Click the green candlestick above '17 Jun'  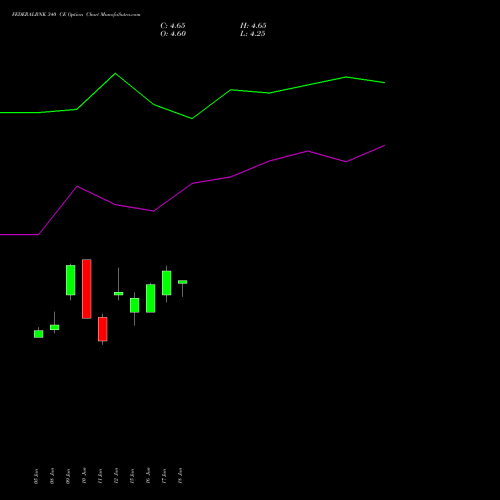(x=167, y=283)
